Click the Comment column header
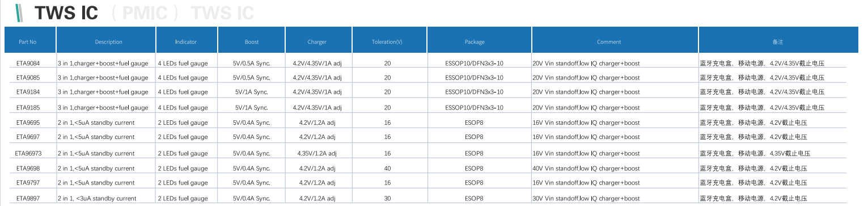This screenshot has height=206, width=868. (609, 41)
